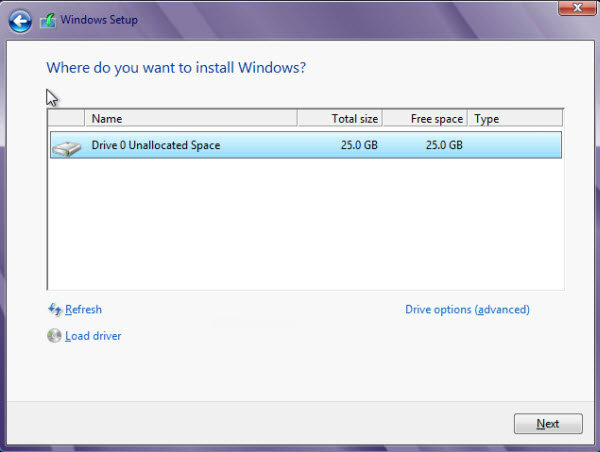The width and height of the screenshot is (600, 452).
Task: Open Drive options (advanced)
Action: 467,309
